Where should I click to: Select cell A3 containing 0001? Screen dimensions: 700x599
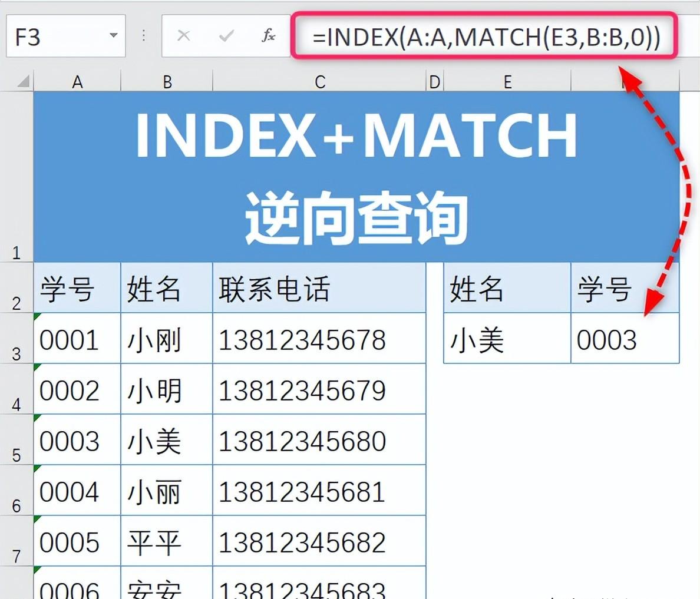click(x=77, y=338)
